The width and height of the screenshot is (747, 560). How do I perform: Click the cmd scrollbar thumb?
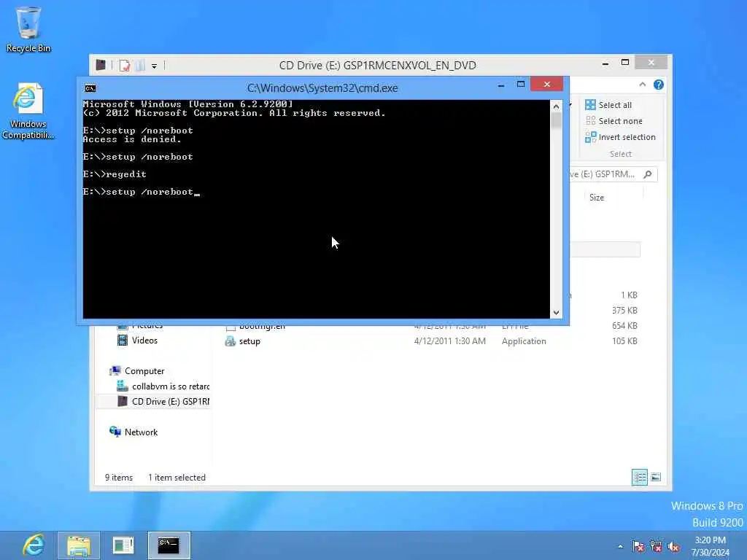[556, 120]
